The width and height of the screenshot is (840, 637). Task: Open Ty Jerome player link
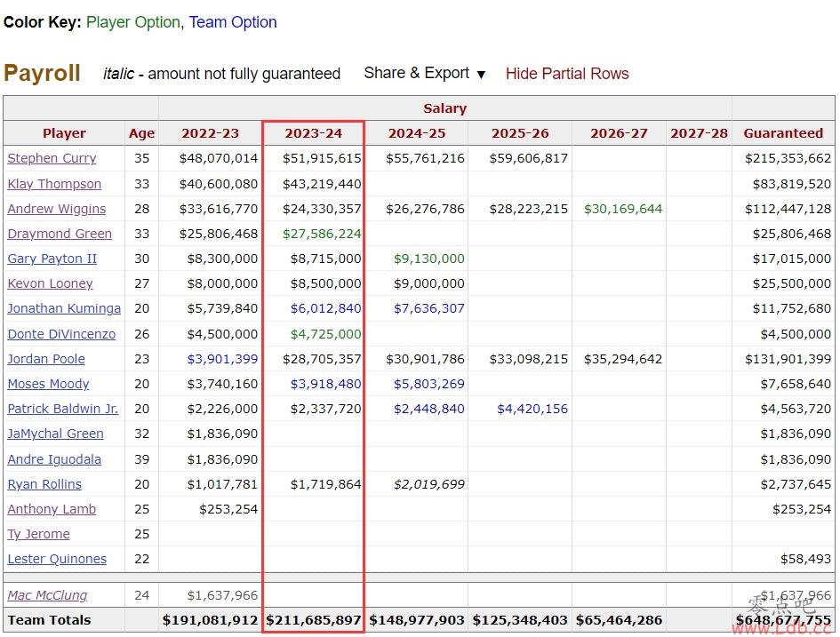coord(38,534)
